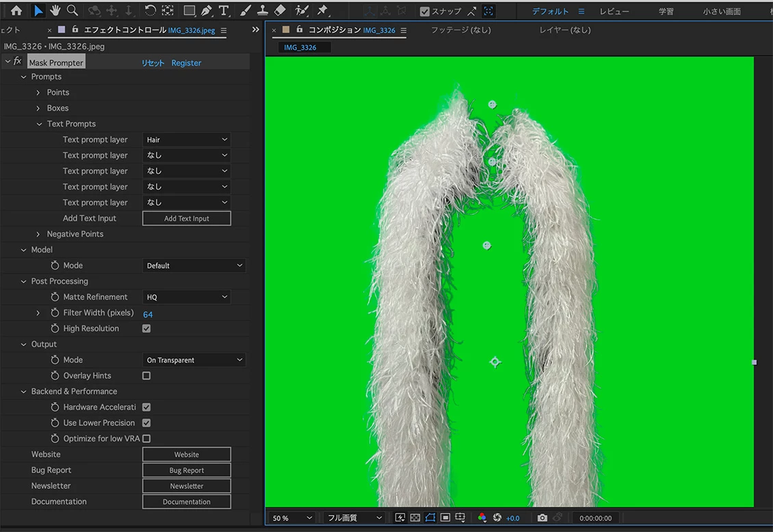773x532 pixels.
Task: Click the Documentation button
Action: click(187, 502)
